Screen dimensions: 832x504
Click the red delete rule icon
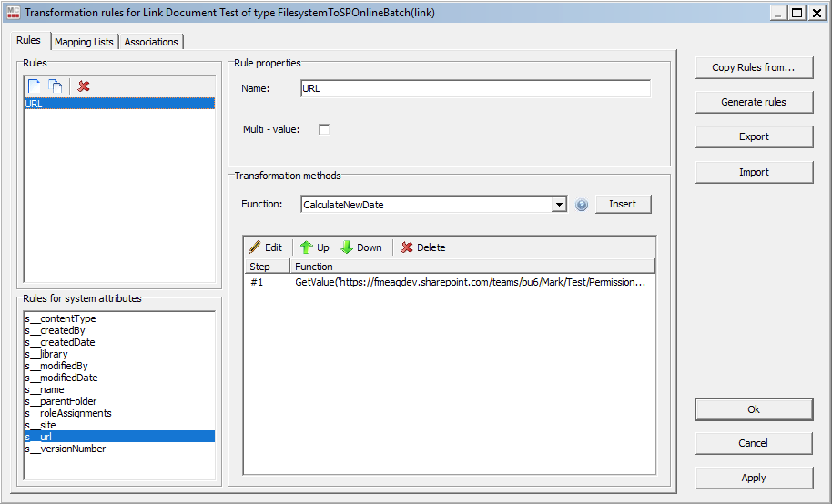(x=84, y=86)
